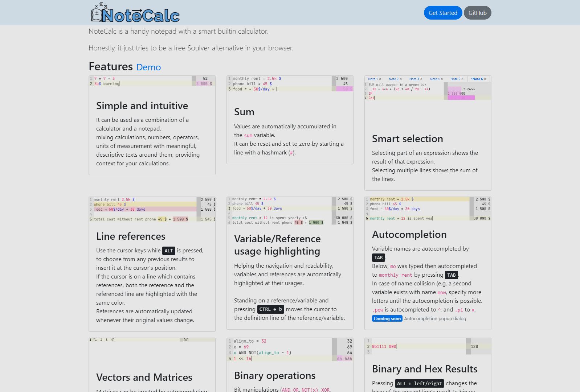Open the Variable/Reference usage highlighting demo thumbnail
Screen dimensions: 580x392
coord(290,211)
